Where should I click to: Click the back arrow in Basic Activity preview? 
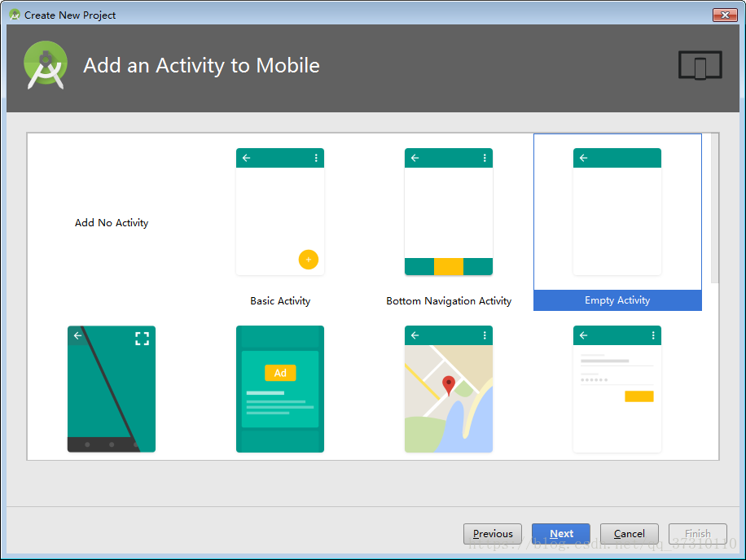pos(247,158)
